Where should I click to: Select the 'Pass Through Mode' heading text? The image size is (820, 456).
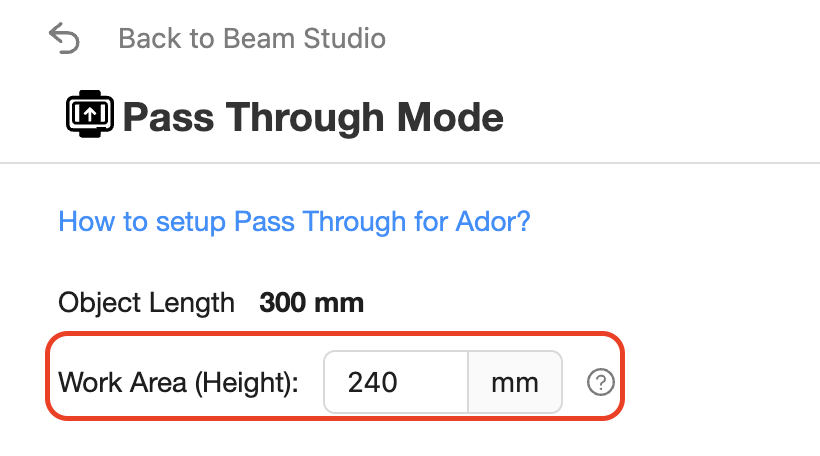[313, 117]
